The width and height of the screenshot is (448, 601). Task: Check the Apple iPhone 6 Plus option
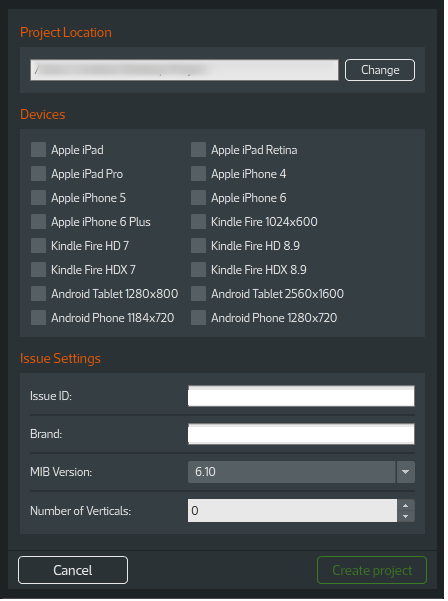38,222
